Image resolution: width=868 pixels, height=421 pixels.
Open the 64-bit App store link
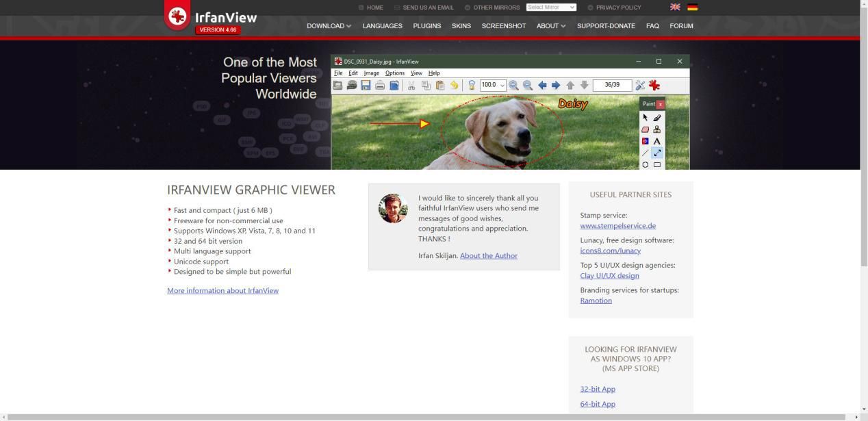click(x=598, y=404)
